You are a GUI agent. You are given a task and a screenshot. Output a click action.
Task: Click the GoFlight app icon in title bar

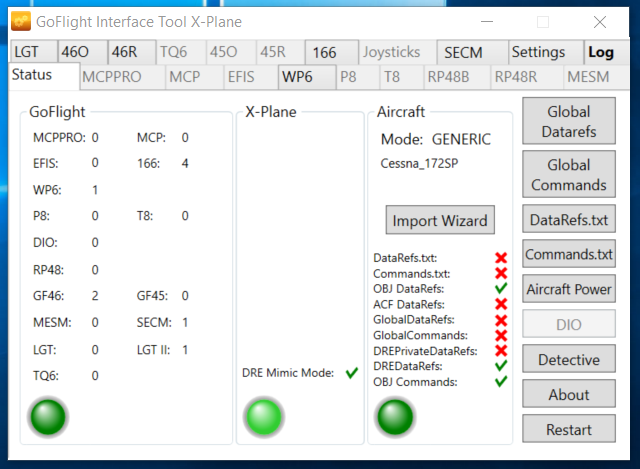click(21, 21)
